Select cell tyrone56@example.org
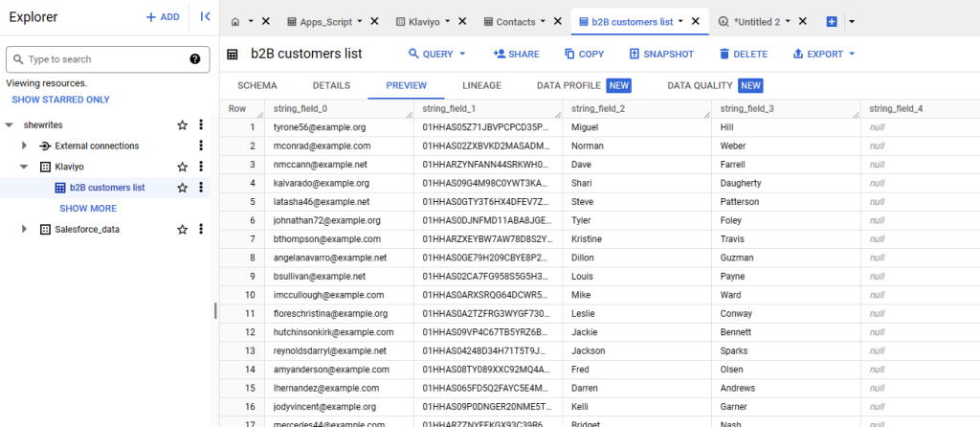Image resolution: width=980 pixels, height=427 pixels. coord(340,127)
